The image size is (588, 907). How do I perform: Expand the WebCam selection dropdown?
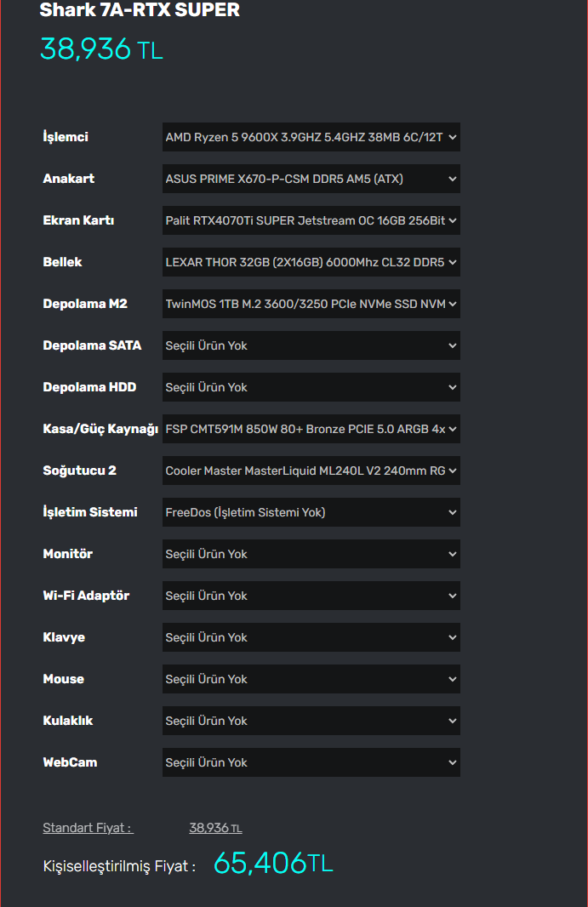coord(311,762)
